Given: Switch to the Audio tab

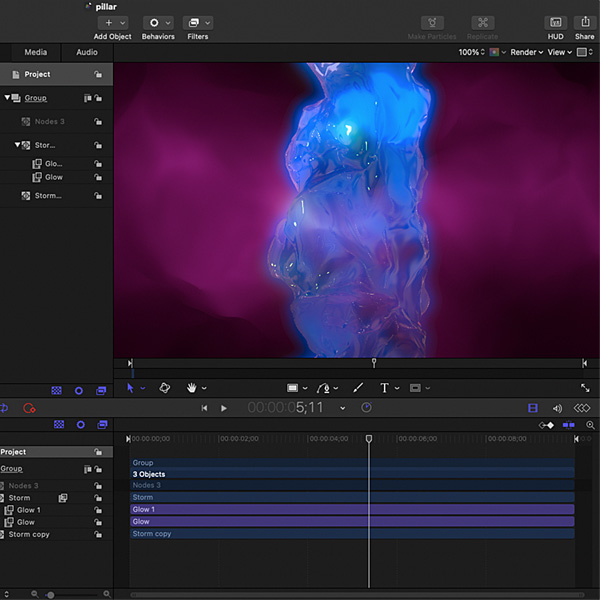Looking at the screenshot, I should point(87,52).
